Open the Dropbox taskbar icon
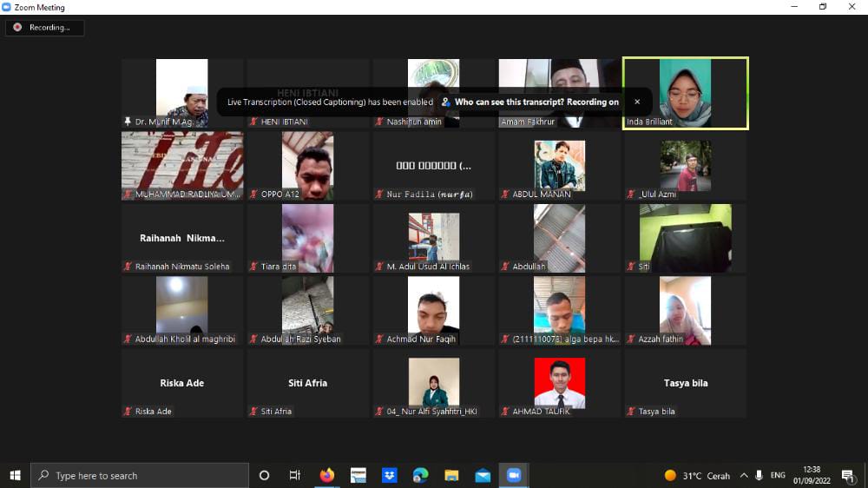This screenshot has width=868, height=488. 389,476
